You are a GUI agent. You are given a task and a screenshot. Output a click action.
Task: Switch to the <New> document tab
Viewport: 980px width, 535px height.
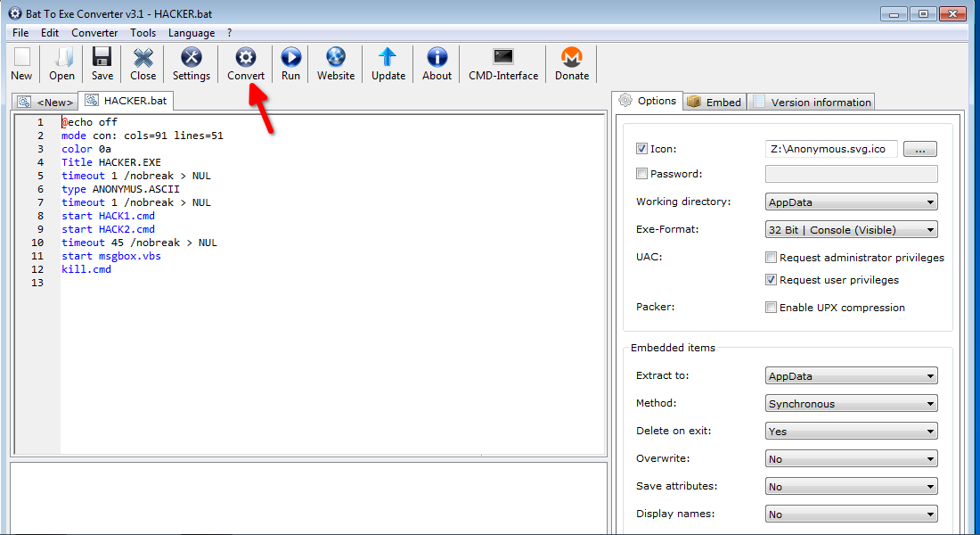(45, 102)
